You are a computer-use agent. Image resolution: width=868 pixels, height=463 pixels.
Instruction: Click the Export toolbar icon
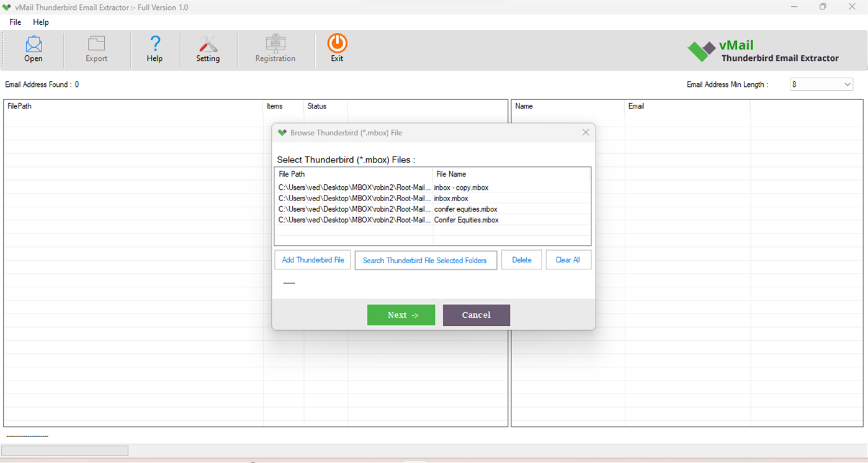[96, 48]
